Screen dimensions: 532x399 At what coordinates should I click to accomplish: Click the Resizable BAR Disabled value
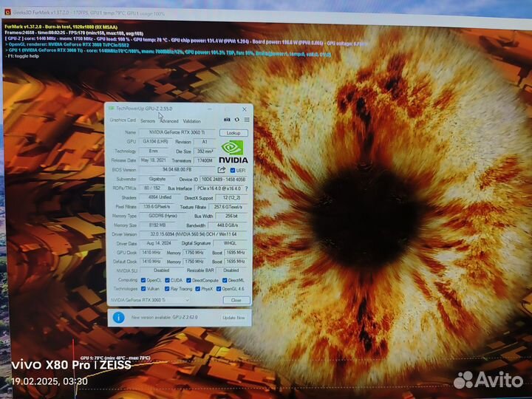[231, 270]
